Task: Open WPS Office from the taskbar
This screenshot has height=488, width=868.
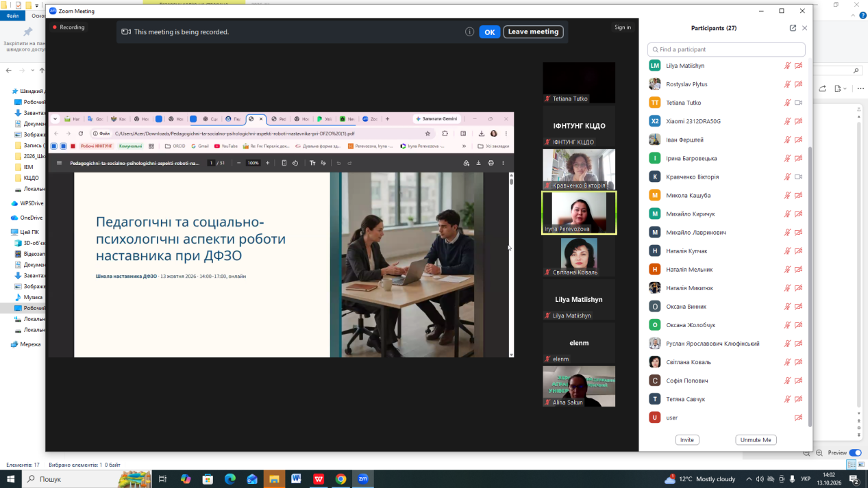Action: [x=319, y=479]
